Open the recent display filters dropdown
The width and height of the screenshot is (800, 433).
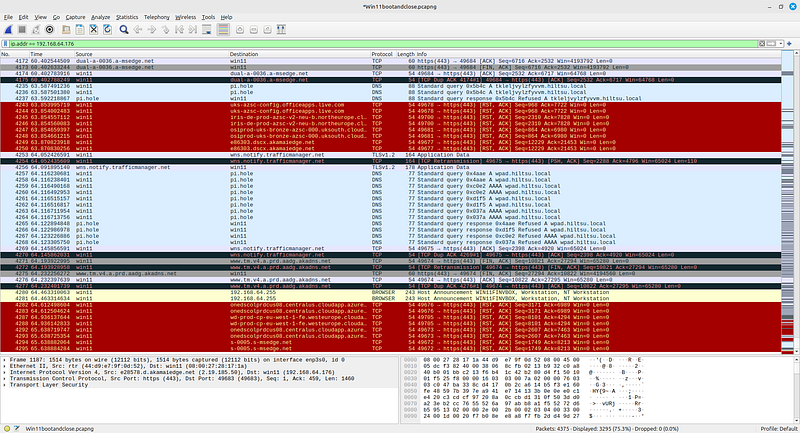click(x=781, y=44)
